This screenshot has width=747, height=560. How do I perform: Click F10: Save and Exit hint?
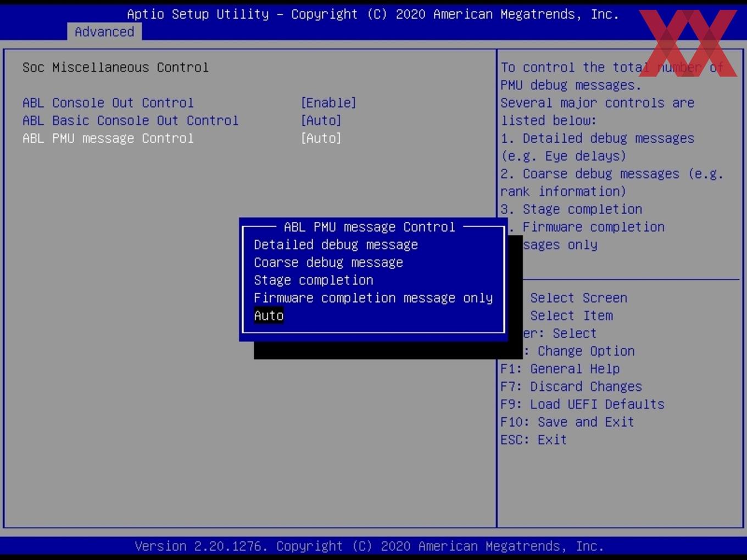click(x=567, y=422)
